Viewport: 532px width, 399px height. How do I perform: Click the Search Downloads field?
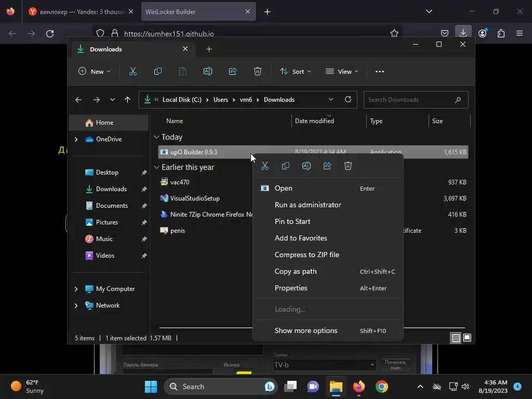416,100
